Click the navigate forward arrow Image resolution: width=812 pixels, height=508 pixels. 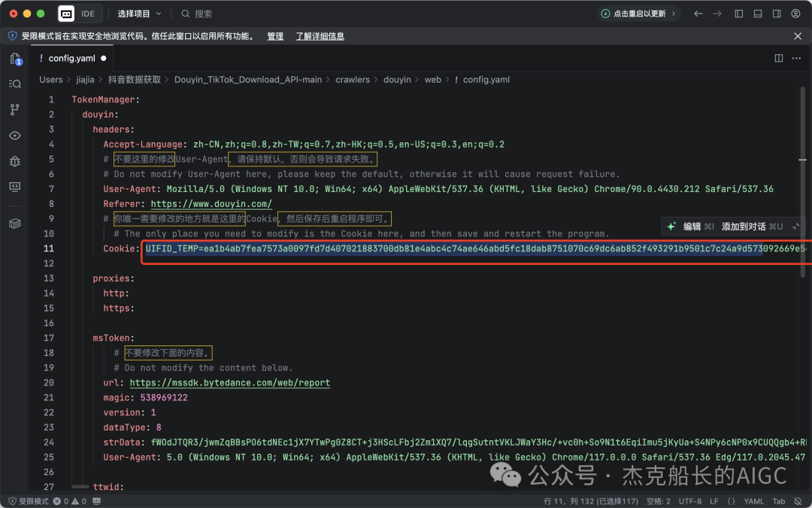click(x=717, y=14)
